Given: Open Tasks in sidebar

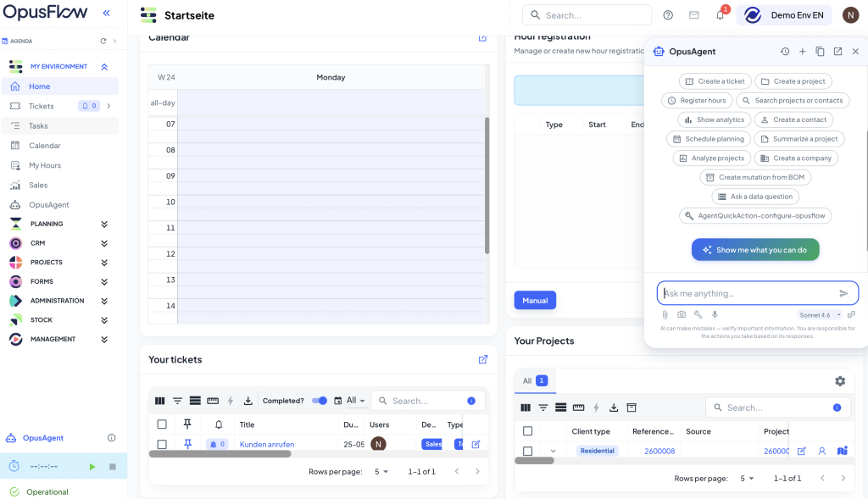Looking at the screenshot, I should click(60, 126).
